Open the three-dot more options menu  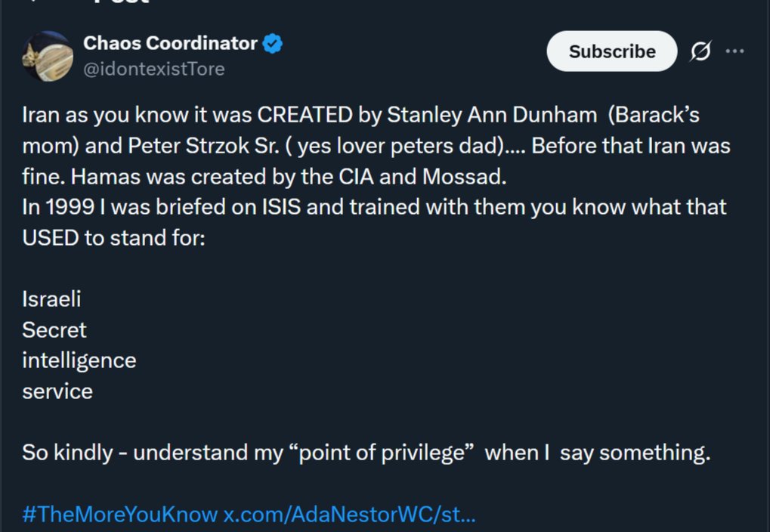(734, 51)
